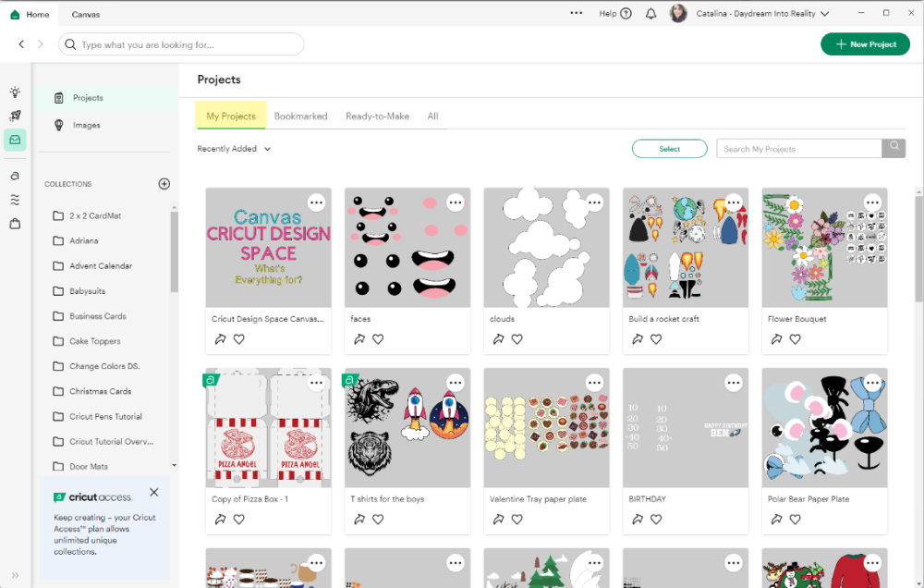Go forward with the right arrow
Image resolution: width=924 pixels, height=588 pixels.
(x=40, y=44)
